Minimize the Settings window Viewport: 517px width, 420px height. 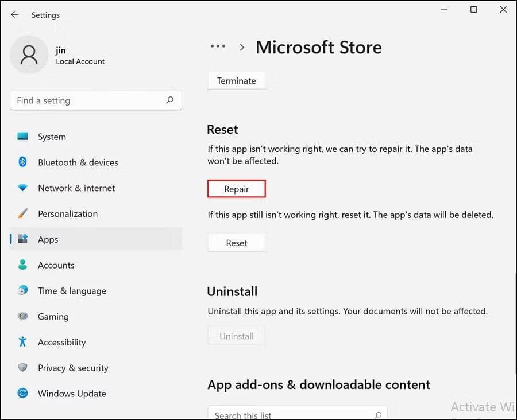point(445,9)
